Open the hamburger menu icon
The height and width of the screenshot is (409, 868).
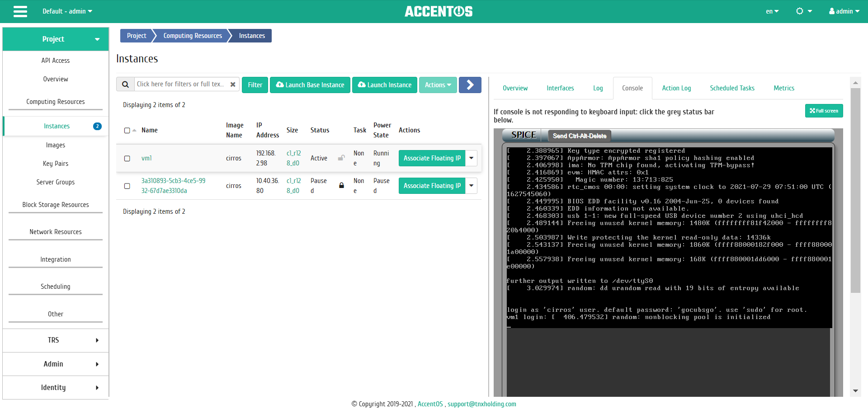pos(20,11)
